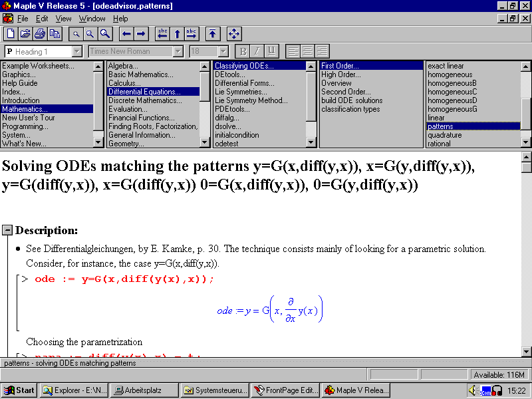Toggle underline formatting button

[271, 51]
